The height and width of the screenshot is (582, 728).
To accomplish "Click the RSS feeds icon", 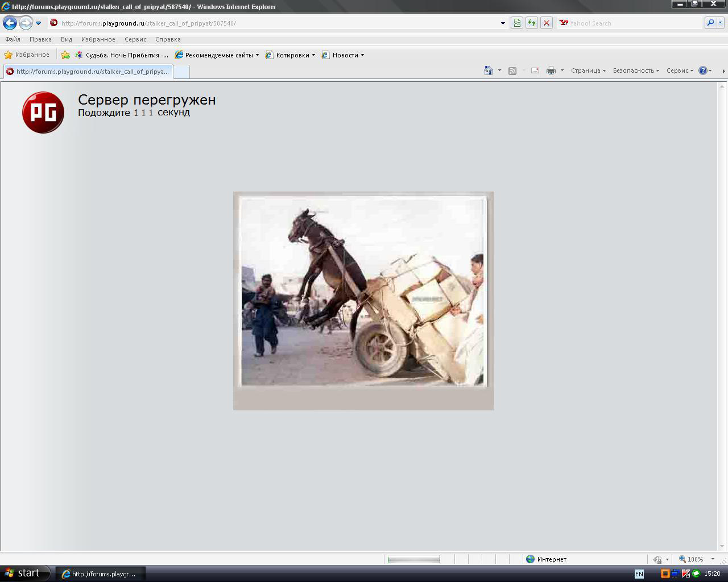I will (512, 70).
